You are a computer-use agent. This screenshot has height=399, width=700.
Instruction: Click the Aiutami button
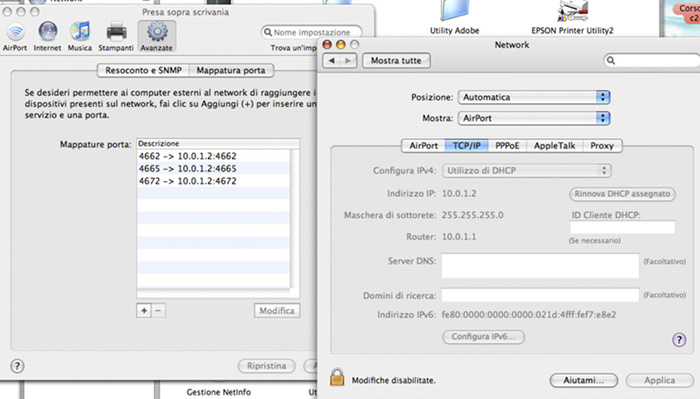coord(583,380)
